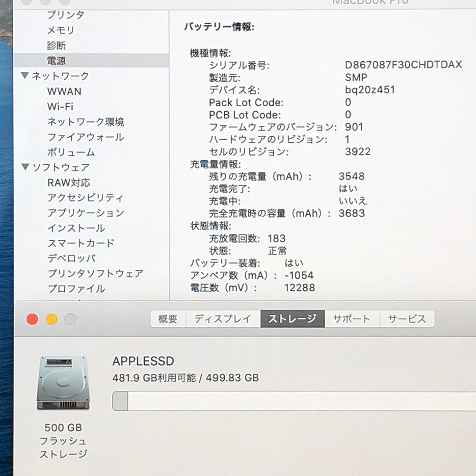Click remaining charge value 3548
Viewport: 476px width, 476px height.
click(352, 176)
